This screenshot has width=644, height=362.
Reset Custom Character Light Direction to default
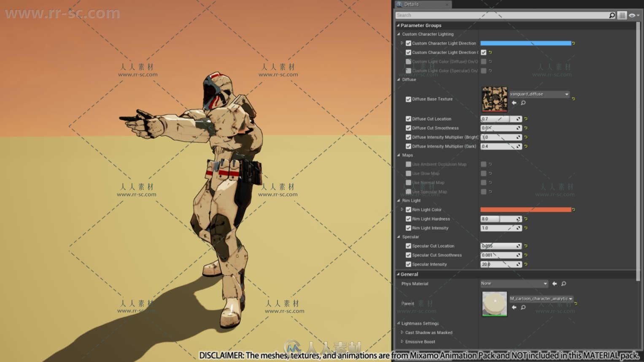[x=574, y=43]
